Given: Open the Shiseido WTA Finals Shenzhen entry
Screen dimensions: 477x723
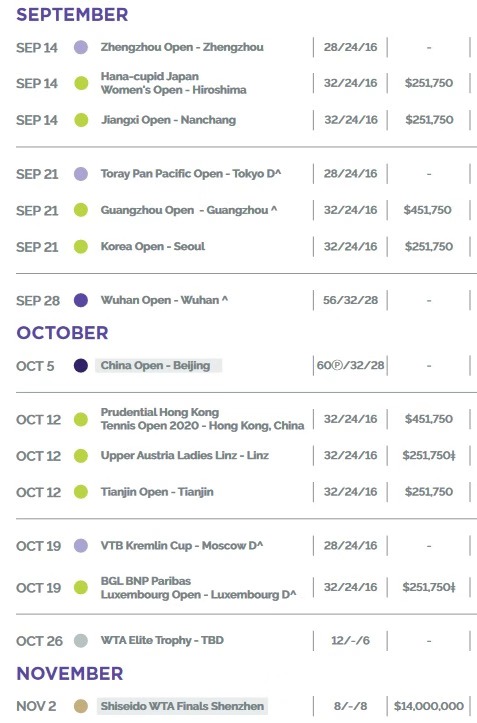Looking at the screenshot, I should 182,706.
